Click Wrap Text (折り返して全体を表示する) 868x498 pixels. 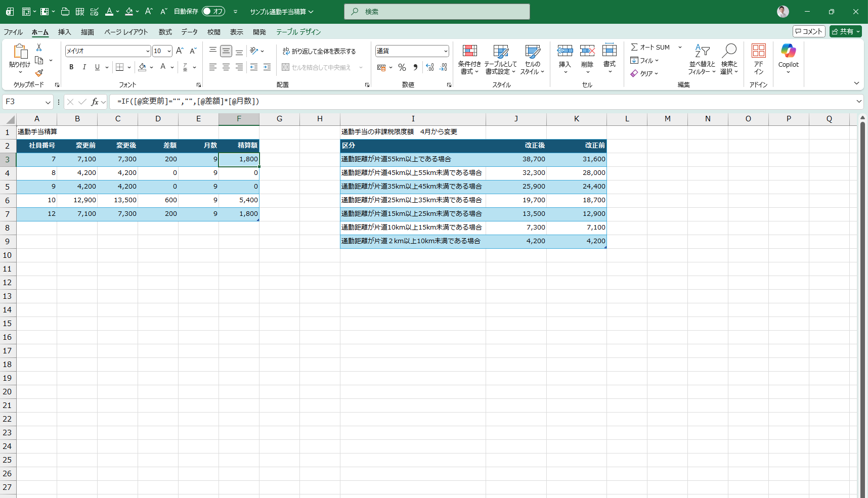[319, 51]
